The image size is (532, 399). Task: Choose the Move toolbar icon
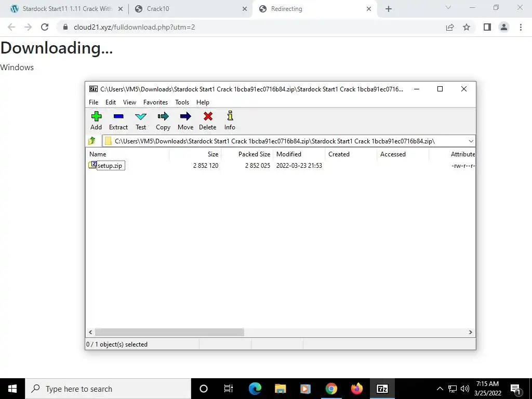(185, 121)
